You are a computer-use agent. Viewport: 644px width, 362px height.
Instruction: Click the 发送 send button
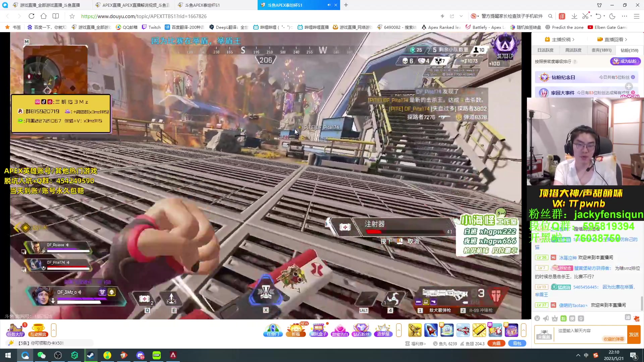634,335
